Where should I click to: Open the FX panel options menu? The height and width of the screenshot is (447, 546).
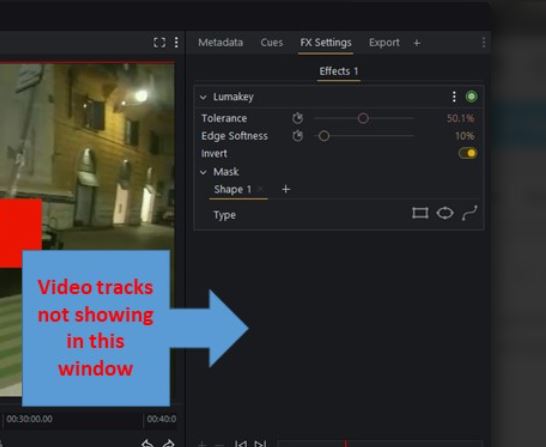(x=484, y=42)
